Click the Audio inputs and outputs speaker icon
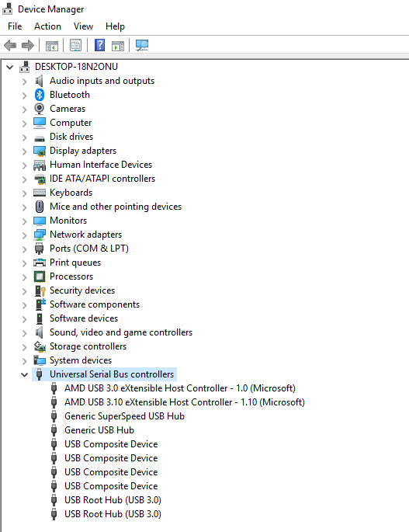 [40, 81]
